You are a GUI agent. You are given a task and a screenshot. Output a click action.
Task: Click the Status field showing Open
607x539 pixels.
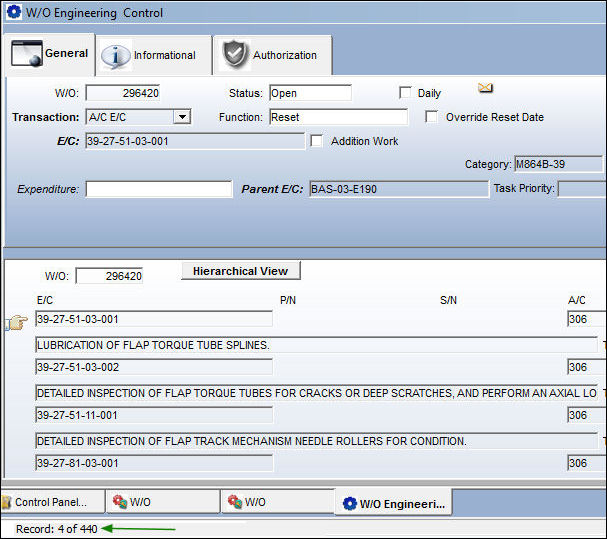(x=310, y=93)
